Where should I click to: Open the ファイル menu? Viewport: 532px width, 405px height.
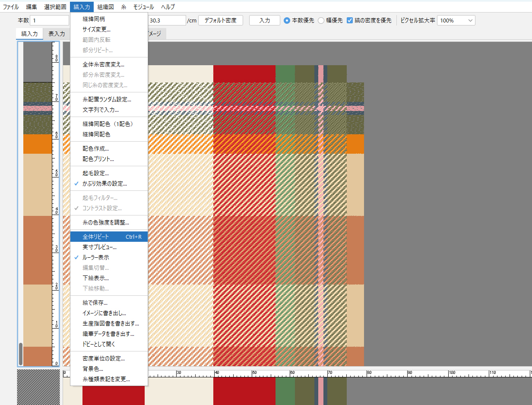(11, 7)
